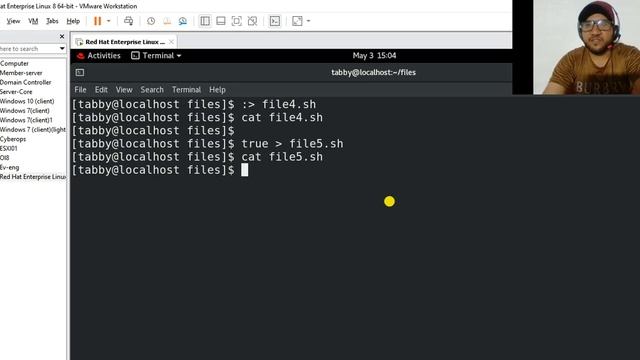Select Computer in the library list
This screenshot has width=640, height=360.
point(14,63)
